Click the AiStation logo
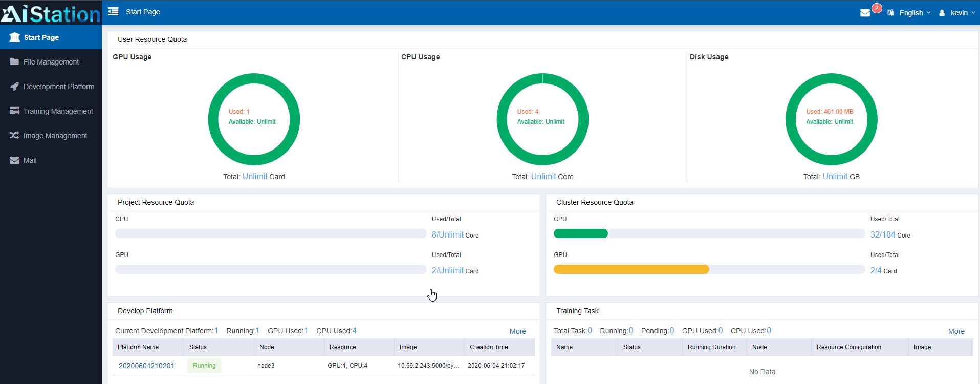Image resolution: width=980 pixels, height=384 pixels. pyautogui.click(x=51, y=13)
